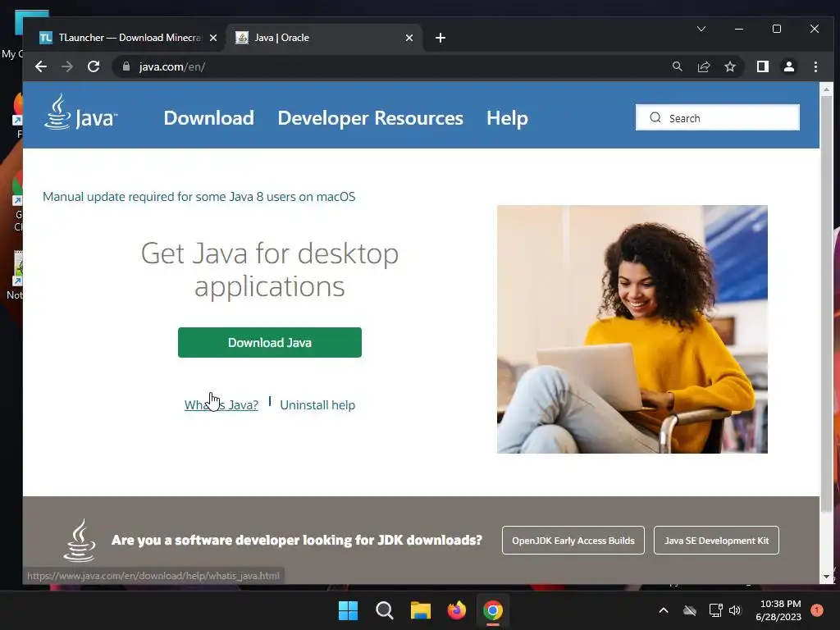Close the Java | Oracle tab

[x=409, y=38]
